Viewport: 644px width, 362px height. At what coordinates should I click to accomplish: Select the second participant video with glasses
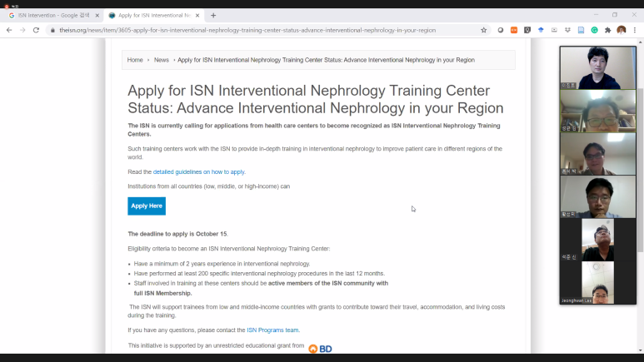[598, 111]
